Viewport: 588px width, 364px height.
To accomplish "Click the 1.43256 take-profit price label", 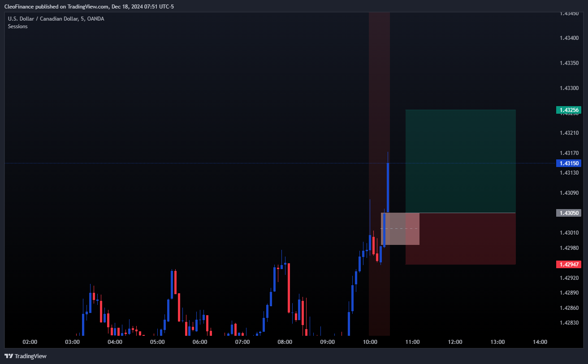I will [568, 110].
